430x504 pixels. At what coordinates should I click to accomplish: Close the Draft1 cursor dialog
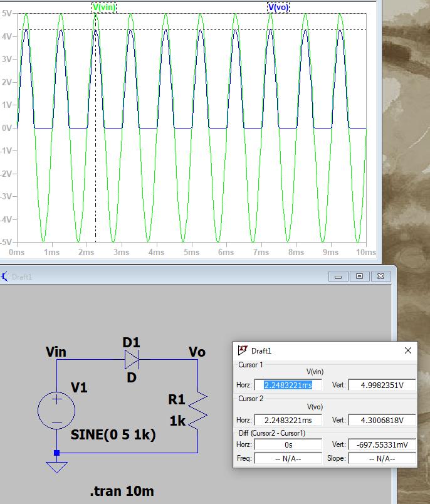coord(408,350)
